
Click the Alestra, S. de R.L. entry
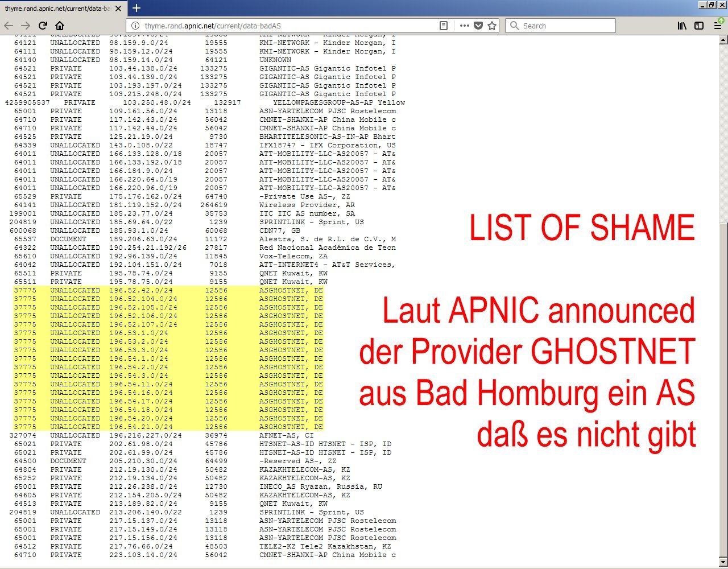coord(328,239)
